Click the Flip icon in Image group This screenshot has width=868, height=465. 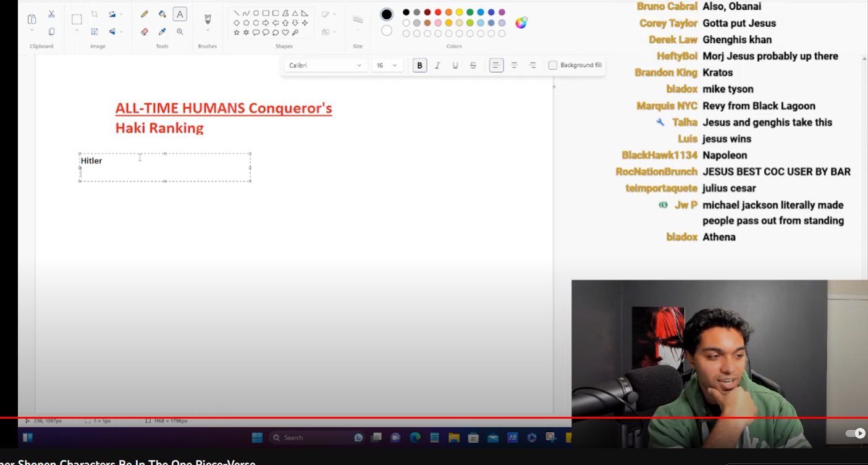pos(112,31)
